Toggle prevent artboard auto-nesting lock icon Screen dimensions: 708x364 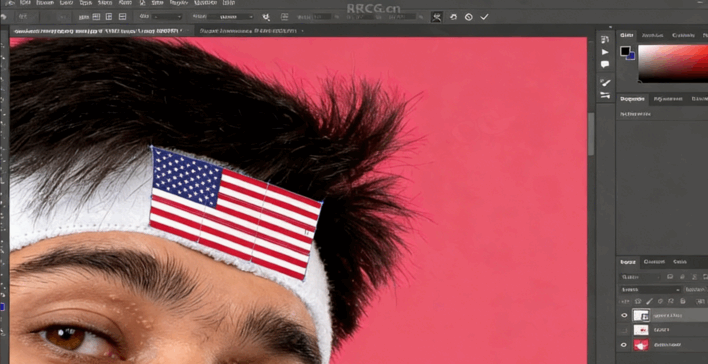pyautogui.click(x=671, y=301)
